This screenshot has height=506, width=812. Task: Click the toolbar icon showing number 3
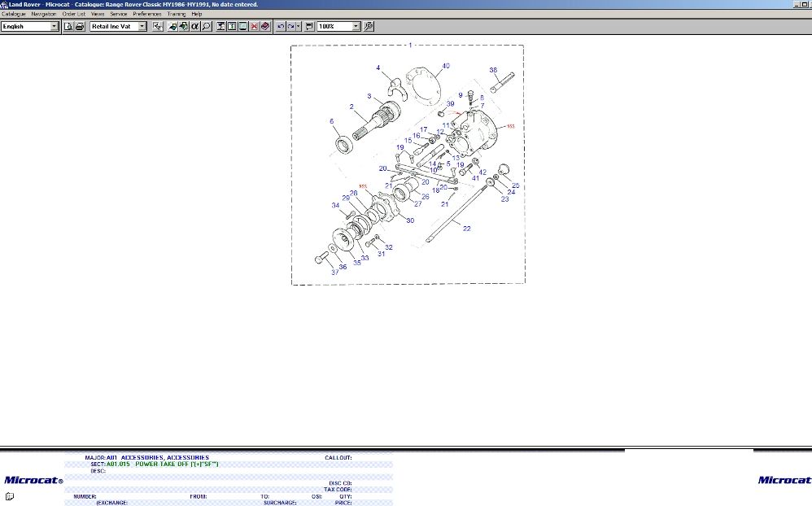[232, 26]
